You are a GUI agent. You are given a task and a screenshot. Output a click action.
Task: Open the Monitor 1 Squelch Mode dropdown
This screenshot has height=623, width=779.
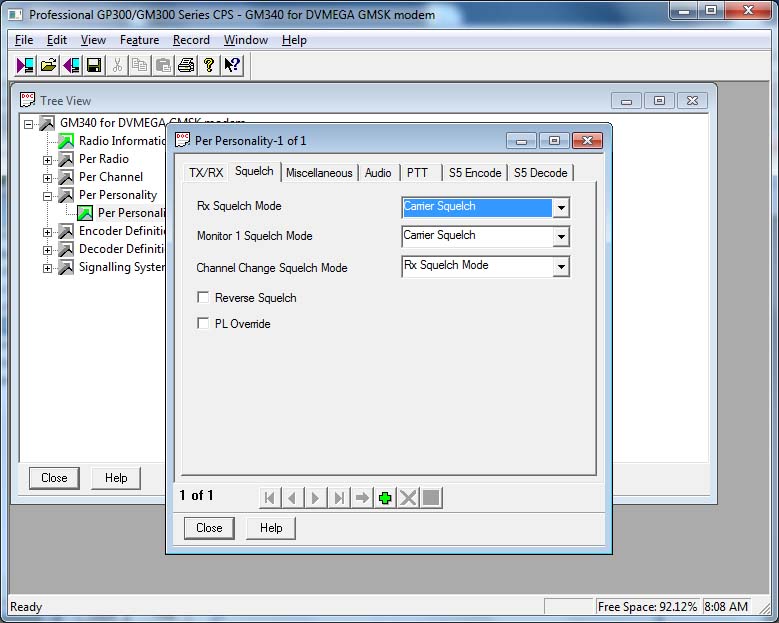[x=561, y=237]
